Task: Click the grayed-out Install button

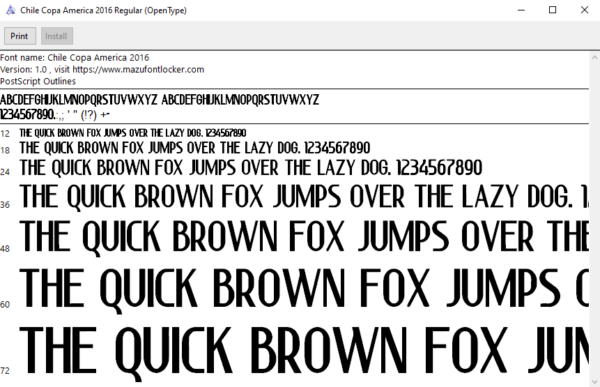Action: click(57, 36)
